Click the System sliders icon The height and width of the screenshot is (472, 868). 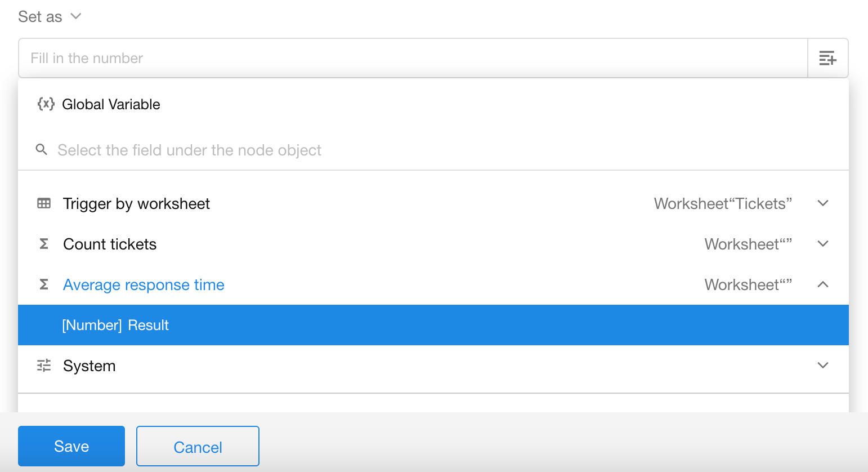(x=44, y=366)
